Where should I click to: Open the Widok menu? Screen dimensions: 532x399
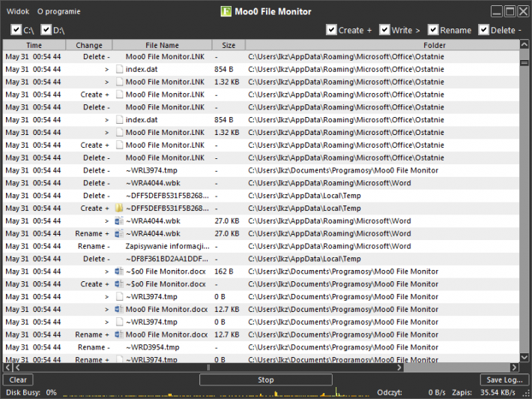(x=18, y=11)
